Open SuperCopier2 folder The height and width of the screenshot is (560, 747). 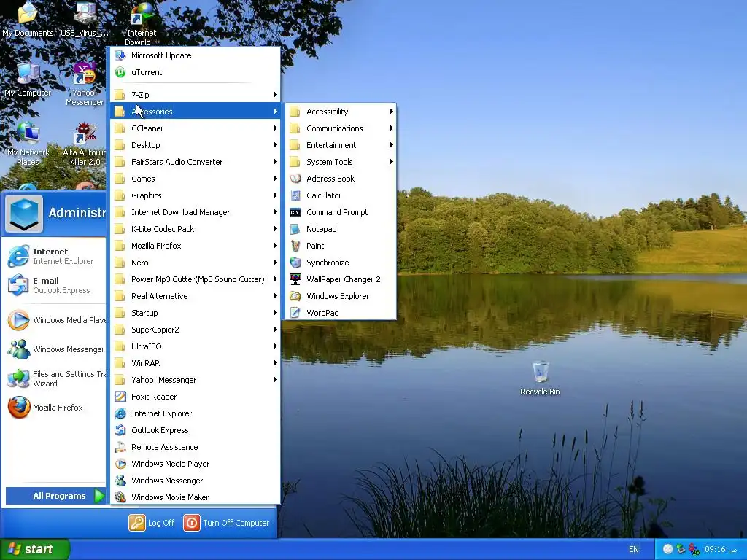click(x=195, y=330)
